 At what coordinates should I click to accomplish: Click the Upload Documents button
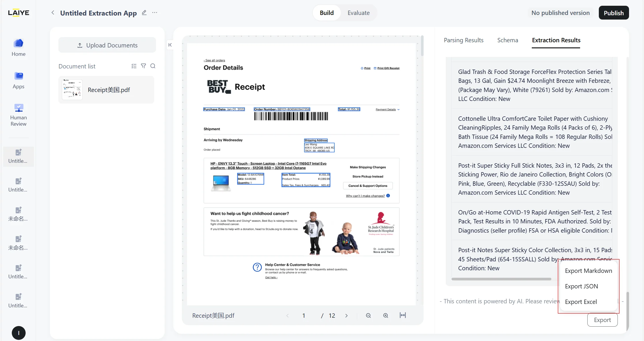107,45
